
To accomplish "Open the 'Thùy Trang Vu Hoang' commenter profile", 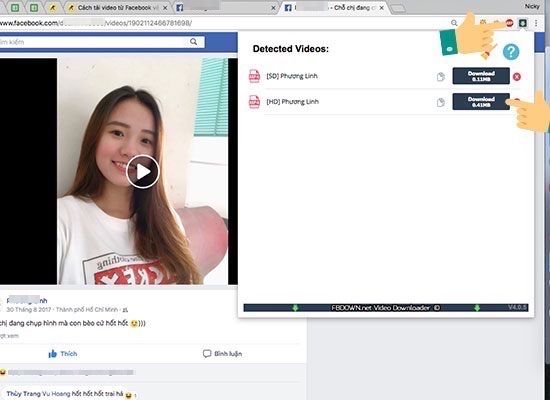I will (39, 394).
